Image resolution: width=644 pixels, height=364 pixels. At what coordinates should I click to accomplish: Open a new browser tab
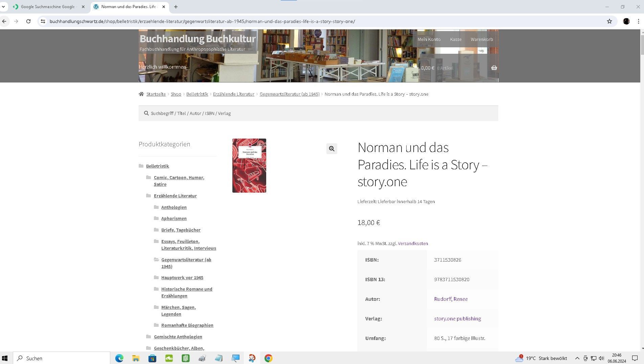pos(176,7)
